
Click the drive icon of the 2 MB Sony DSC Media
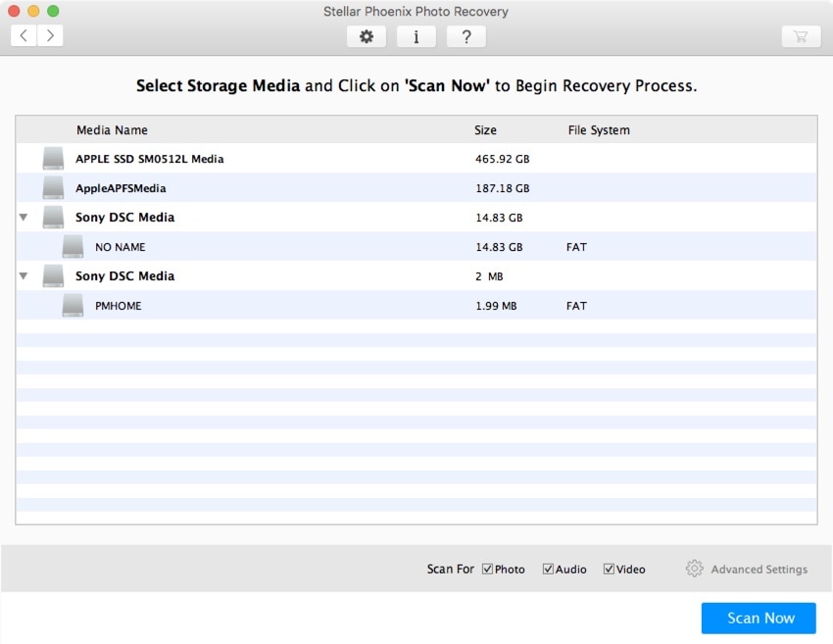[x=53, y=275]
